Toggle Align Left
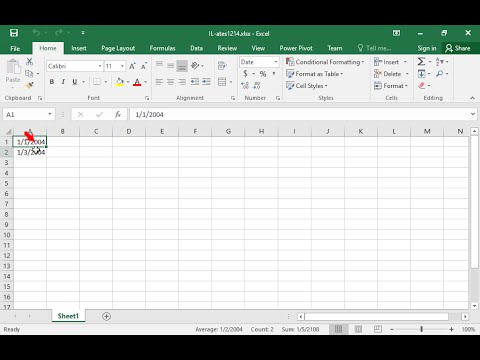Viewport: 480px width, 360px height. click(159, 82)
